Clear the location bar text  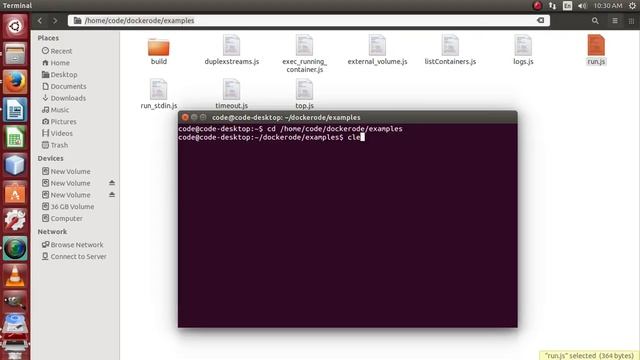pos(540,20)
